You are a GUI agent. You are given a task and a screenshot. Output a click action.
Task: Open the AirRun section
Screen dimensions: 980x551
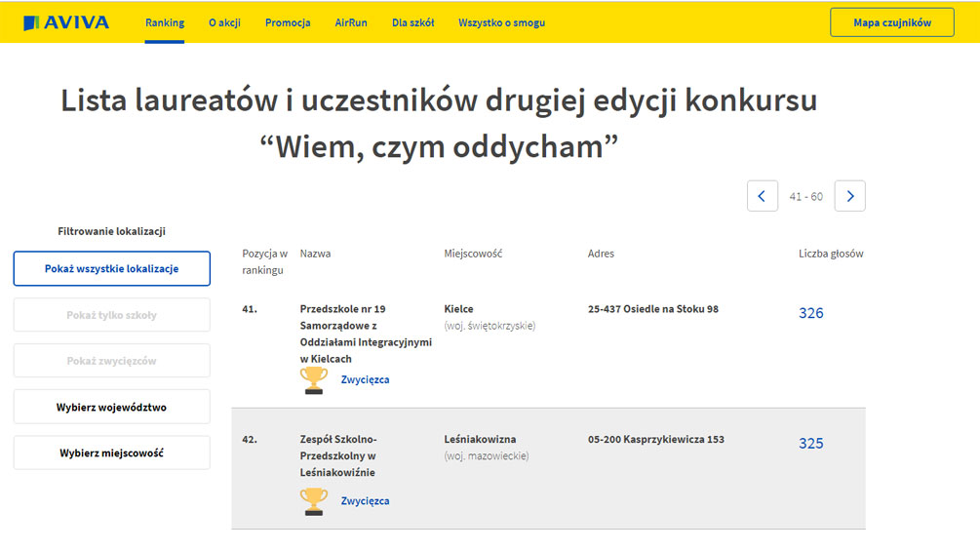coord(351,22)
